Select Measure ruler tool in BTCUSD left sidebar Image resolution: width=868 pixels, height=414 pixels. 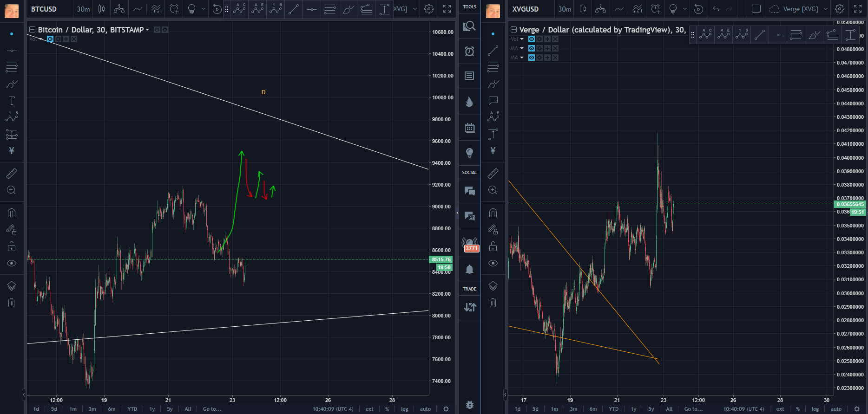(12, 173)
